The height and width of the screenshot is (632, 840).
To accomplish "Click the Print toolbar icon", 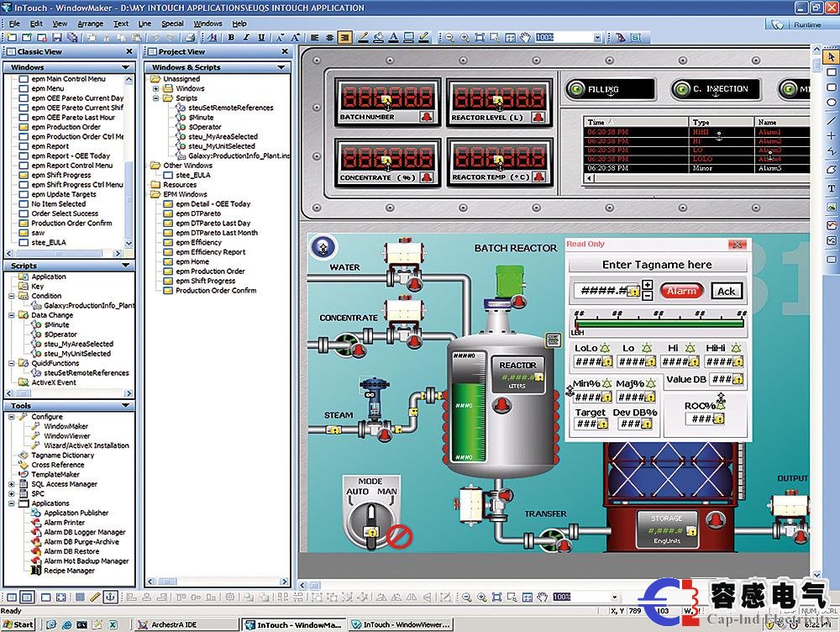I will 190,38.
